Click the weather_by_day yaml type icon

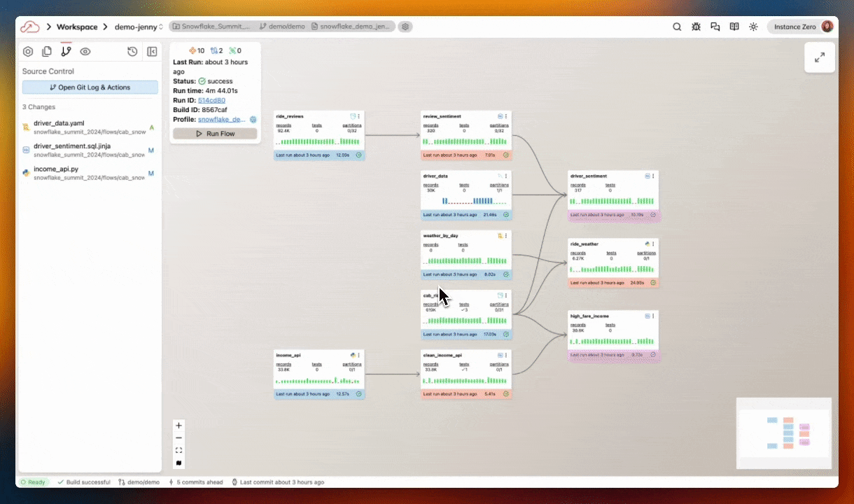point(500,236)
